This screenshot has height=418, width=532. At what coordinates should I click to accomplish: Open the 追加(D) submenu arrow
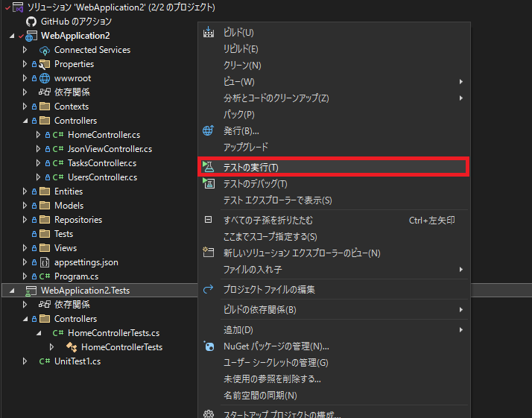460,330
